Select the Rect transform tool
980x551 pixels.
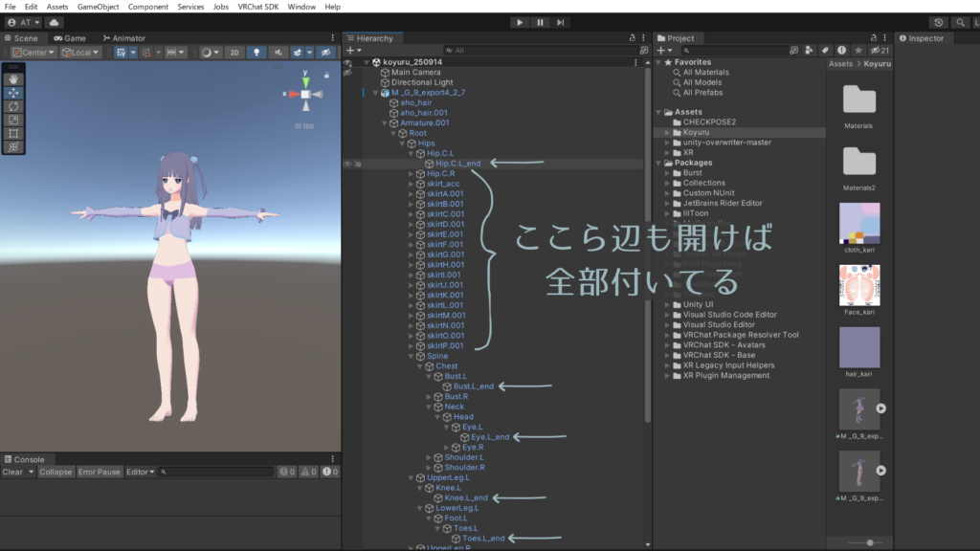[x=13, y=133]
